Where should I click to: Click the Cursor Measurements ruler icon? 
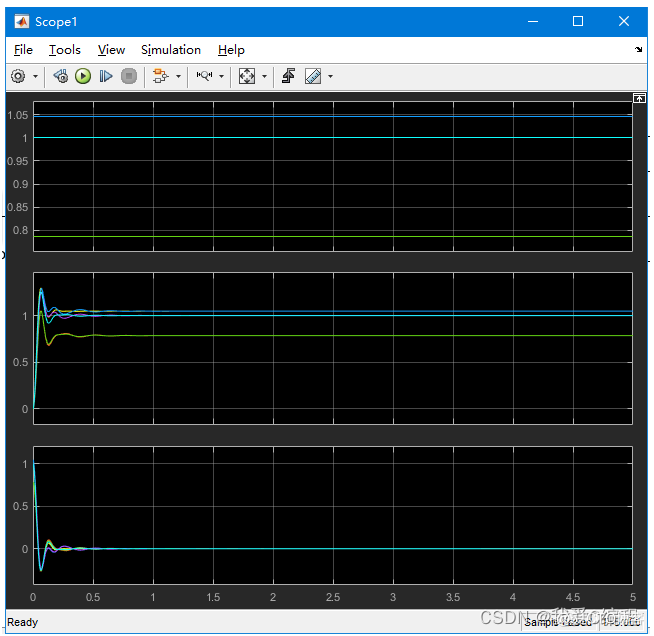[313, 76]
